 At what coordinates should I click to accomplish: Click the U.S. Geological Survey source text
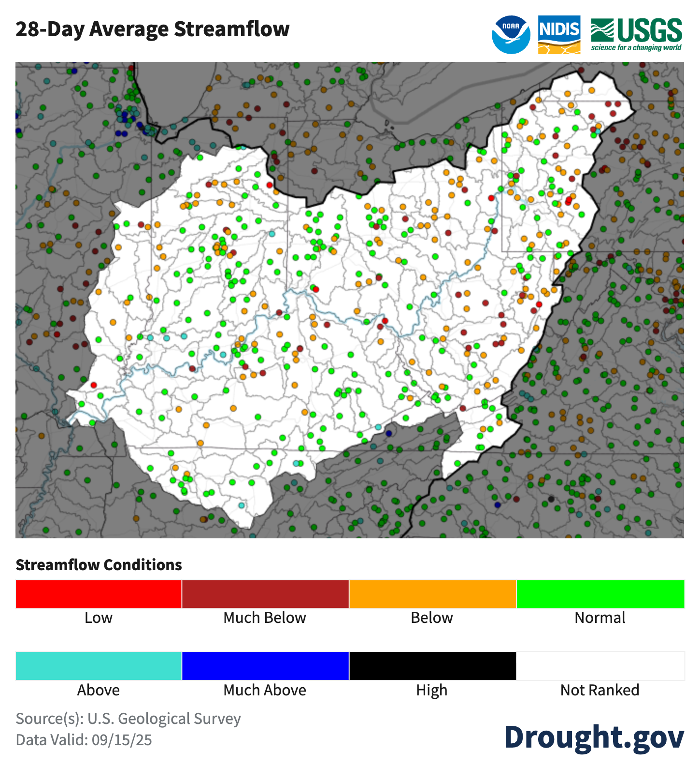[164, 719]
